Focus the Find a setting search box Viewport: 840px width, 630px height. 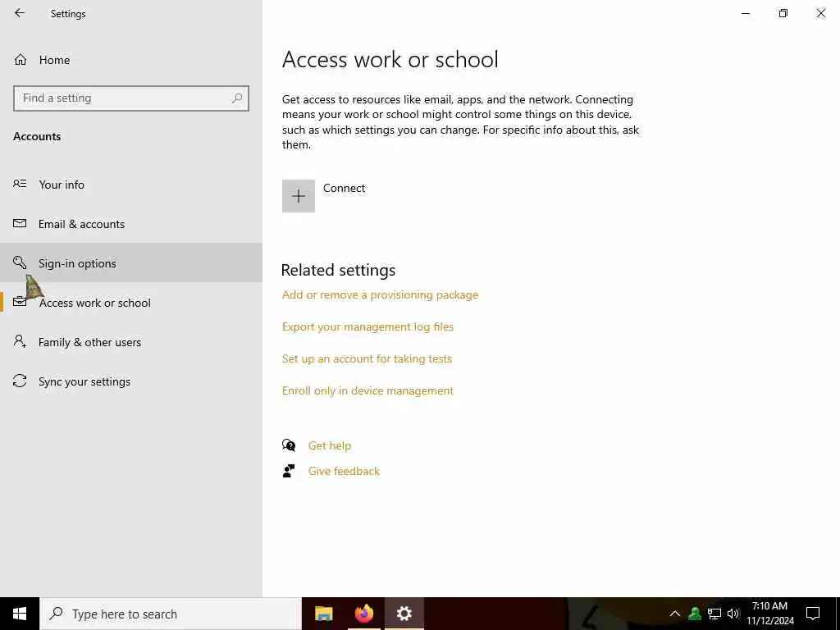tap(131, 98)
